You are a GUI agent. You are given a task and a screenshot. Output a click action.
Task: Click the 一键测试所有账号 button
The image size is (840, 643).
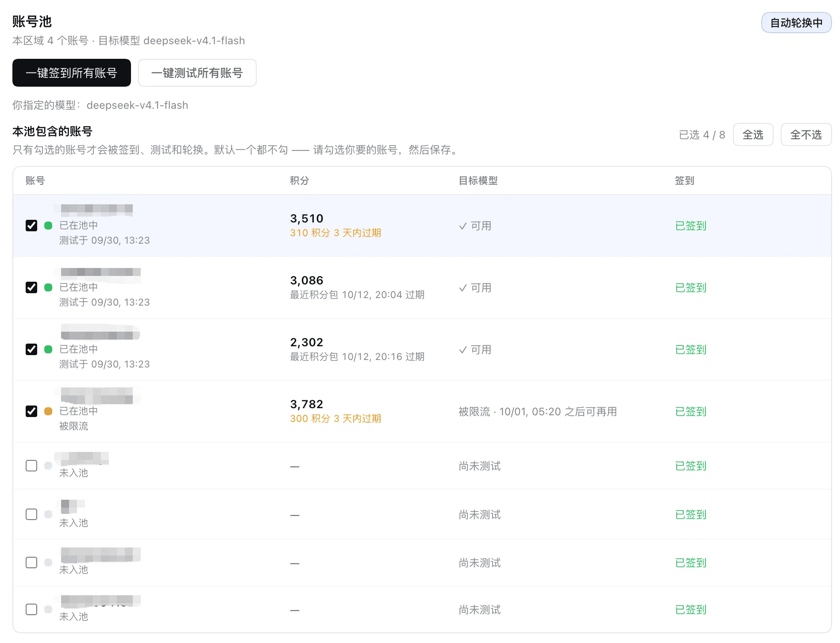pyautogui.click(x=197, y=73)
